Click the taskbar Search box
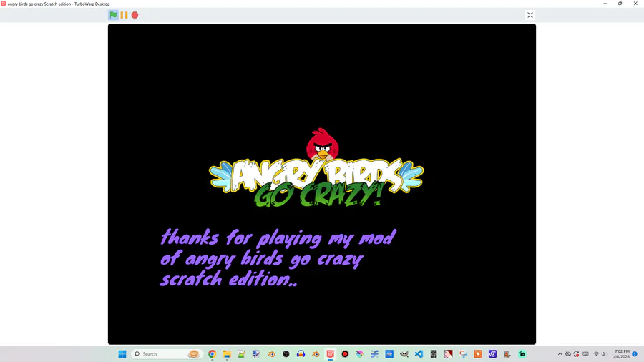Screen dimensions: 644x362 (167, 354)
